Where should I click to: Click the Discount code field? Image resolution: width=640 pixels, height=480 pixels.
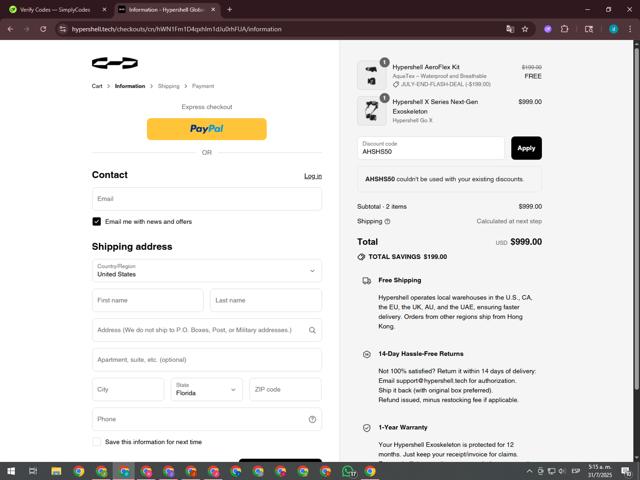tap(431, 148)
